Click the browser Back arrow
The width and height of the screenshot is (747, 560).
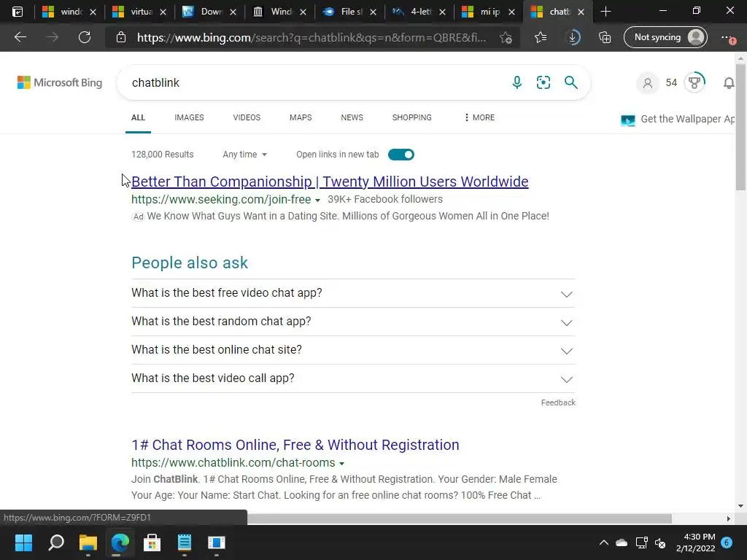tap(20, 37)
